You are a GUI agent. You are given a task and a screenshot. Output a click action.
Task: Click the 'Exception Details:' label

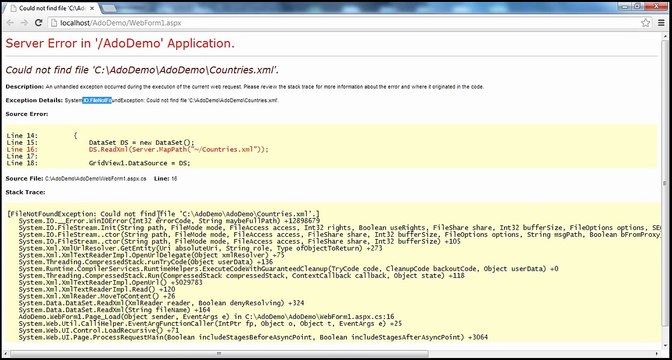point(34,100)
